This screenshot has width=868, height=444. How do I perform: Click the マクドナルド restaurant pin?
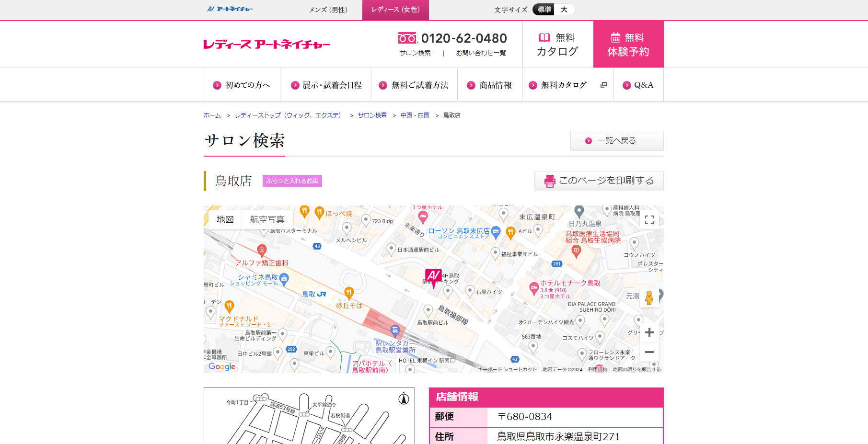click(229, 306)
